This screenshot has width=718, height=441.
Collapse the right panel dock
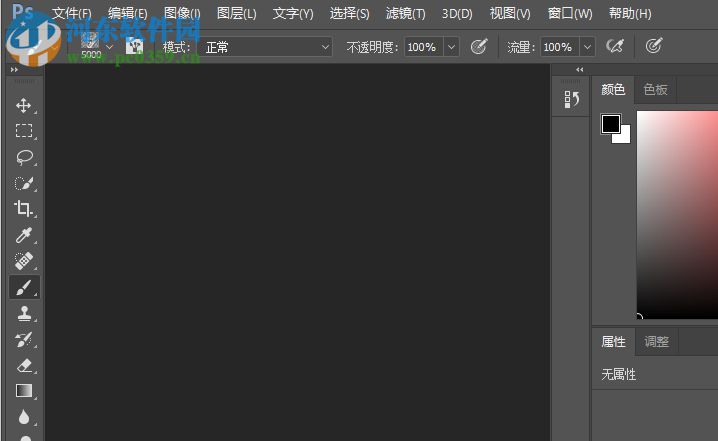[x=580, y=70]
